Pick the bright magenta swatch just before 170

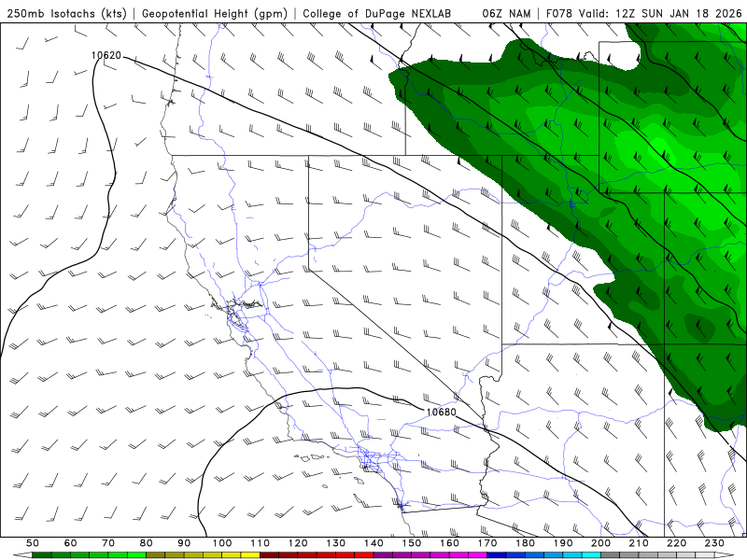(478, 555)
